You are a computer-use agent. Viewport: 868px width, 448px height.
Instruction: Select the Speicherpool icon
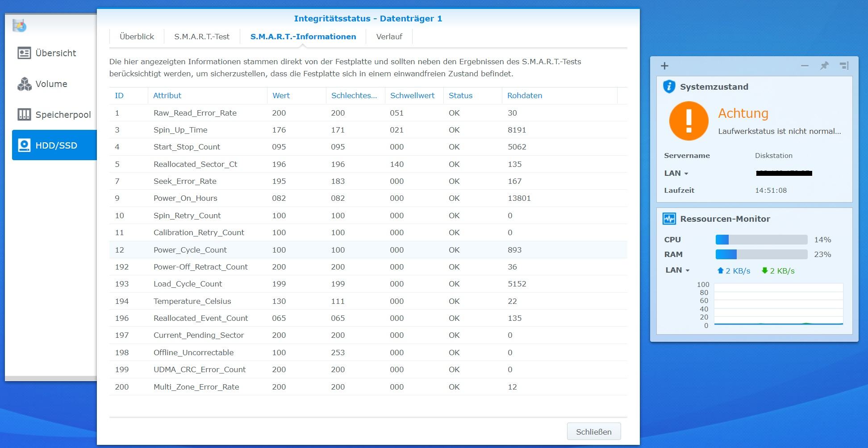point(24,115)
